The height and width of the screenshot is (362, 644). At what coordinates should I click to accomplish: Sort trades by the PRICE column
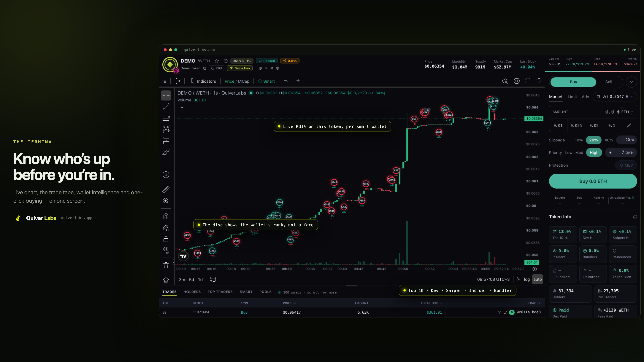289,303
